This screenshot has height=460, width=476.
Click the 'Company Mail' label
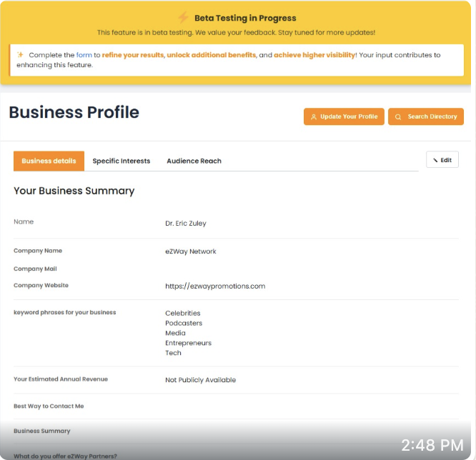coord(35,269)
